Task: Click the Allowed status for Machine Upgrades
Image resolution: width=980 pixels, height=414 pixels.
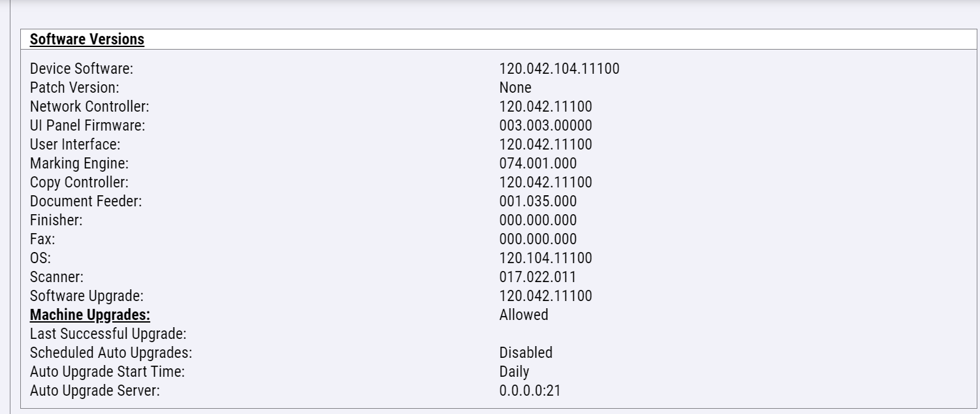Action: click(524, 315)
